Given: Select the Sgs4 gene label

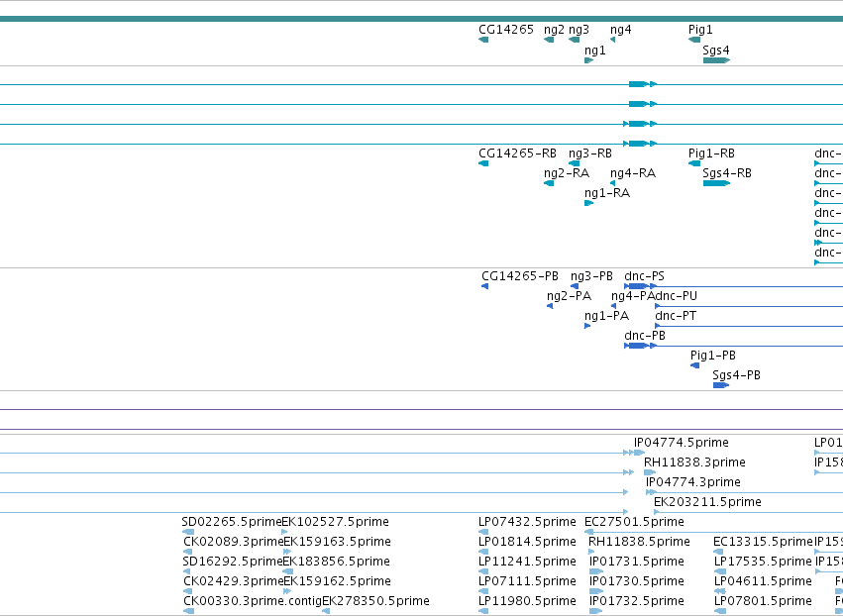Looking at the screenshot, I should pos(716,51).
